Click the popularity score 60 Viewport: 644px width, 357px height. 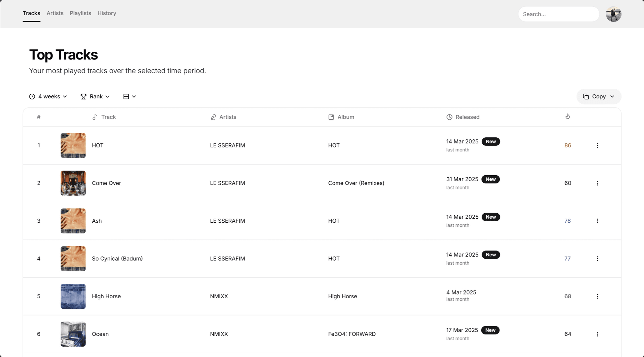click(568, 183)
